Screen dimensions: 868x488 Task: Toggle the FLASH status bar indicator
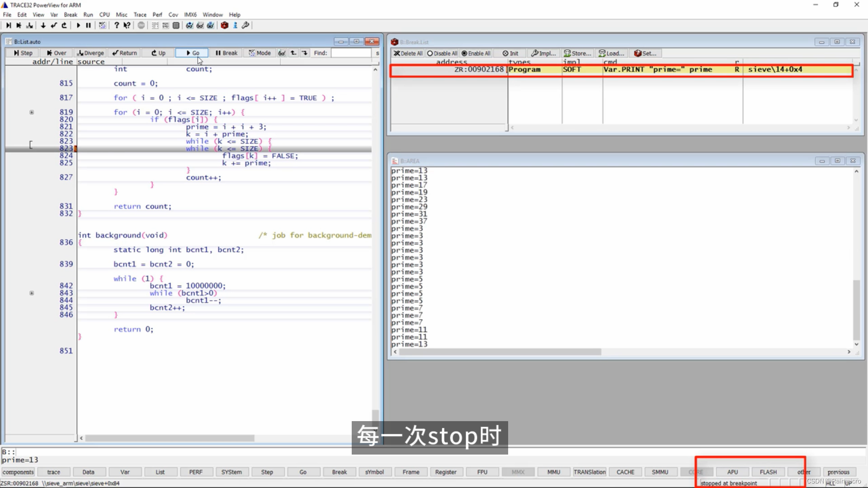768,472
